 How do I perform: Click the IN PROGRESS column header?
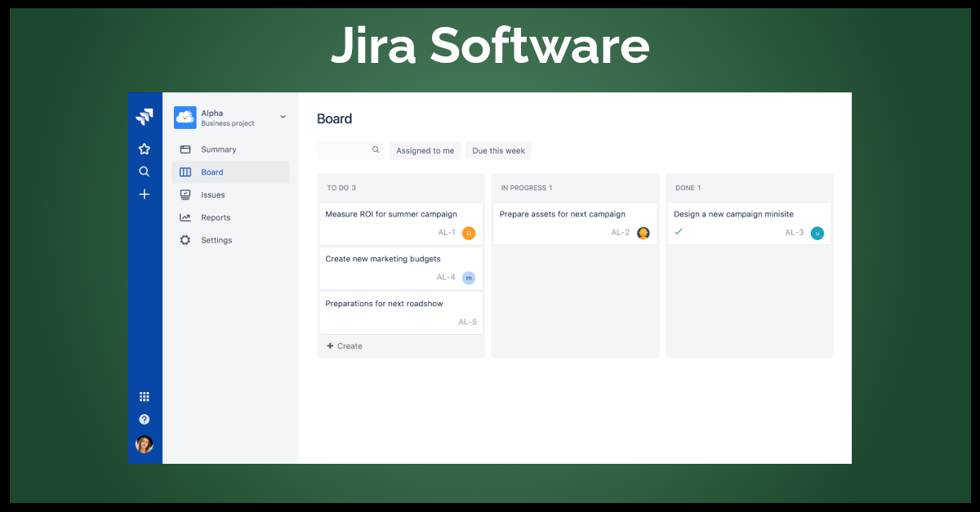[527, 188]
